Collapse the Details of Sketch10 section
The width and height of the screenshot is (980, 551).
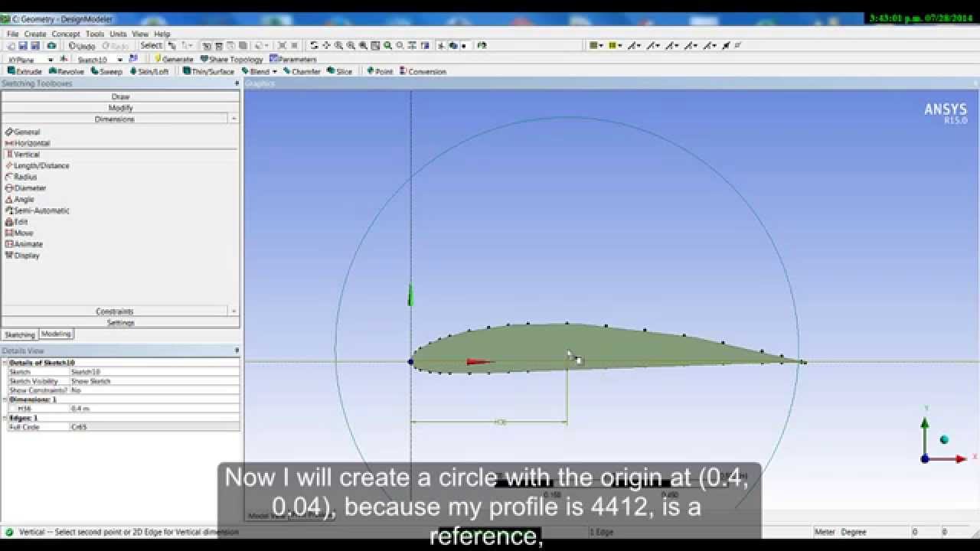[x=5, y=363]
